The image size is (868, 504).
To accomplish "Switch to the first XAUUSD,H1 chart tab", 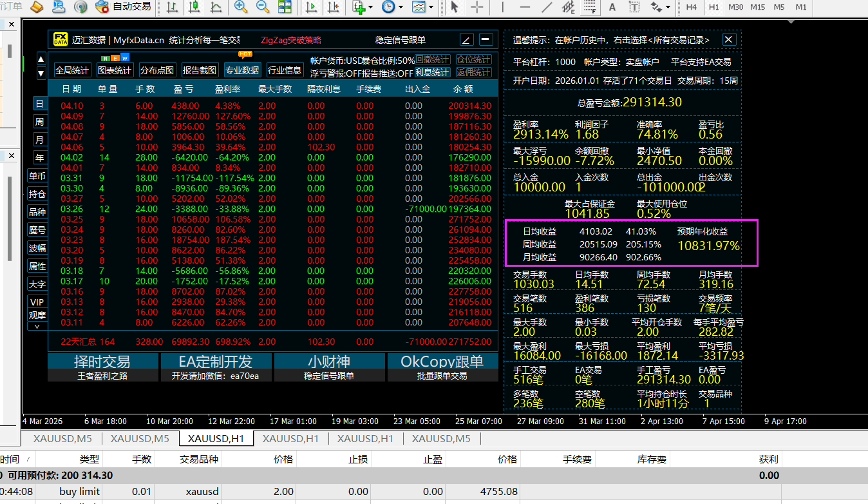I will coord(216,439).
